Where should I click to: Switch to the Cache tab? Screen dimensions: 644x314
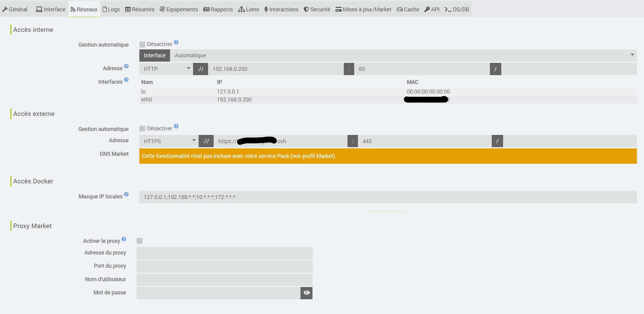[408, 9]
